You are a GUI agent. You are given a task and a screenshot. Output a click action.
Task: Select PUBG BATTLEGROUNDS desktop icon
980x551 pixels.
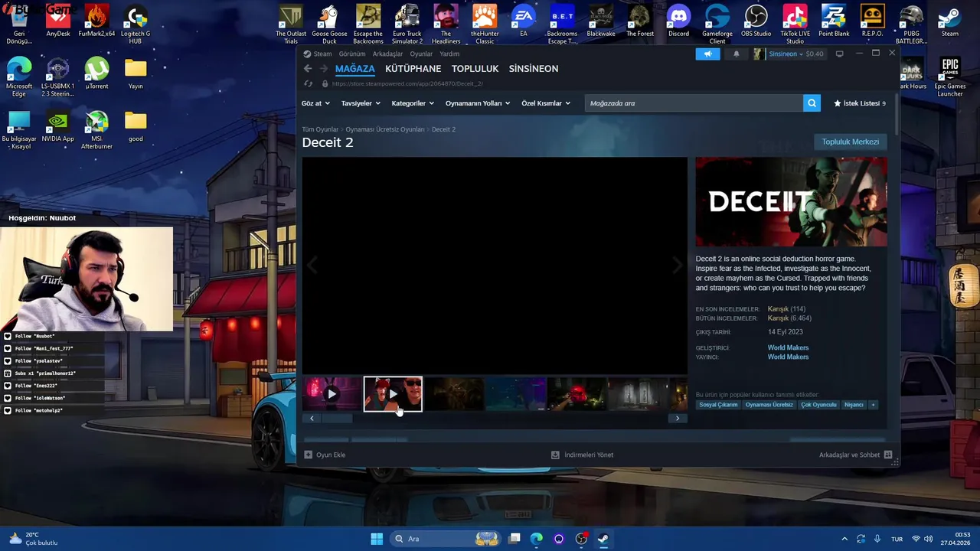[911, 24]
